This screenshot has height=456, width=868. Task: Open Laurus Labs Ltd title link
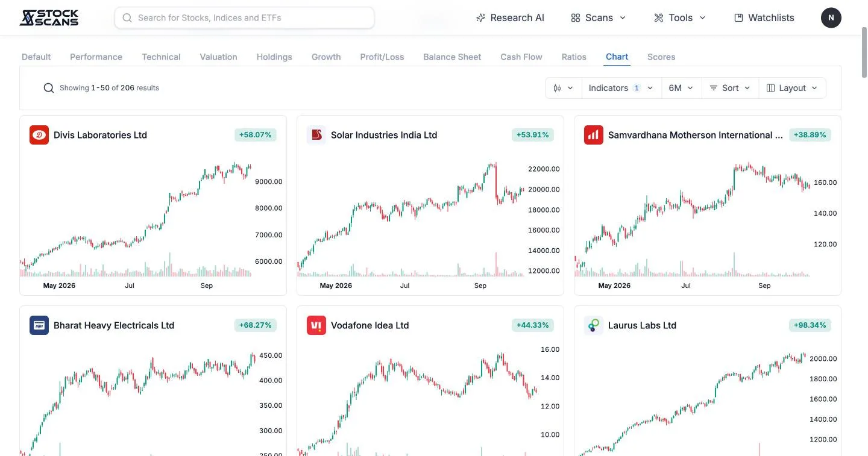coord(642,325)
